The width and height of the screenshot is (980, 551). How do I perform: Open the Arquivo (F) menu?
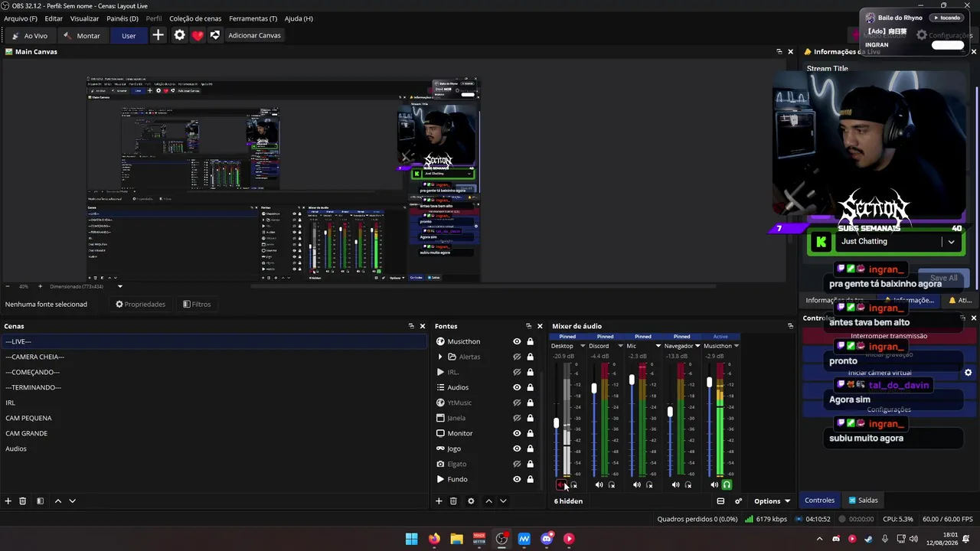click(21, 18)
